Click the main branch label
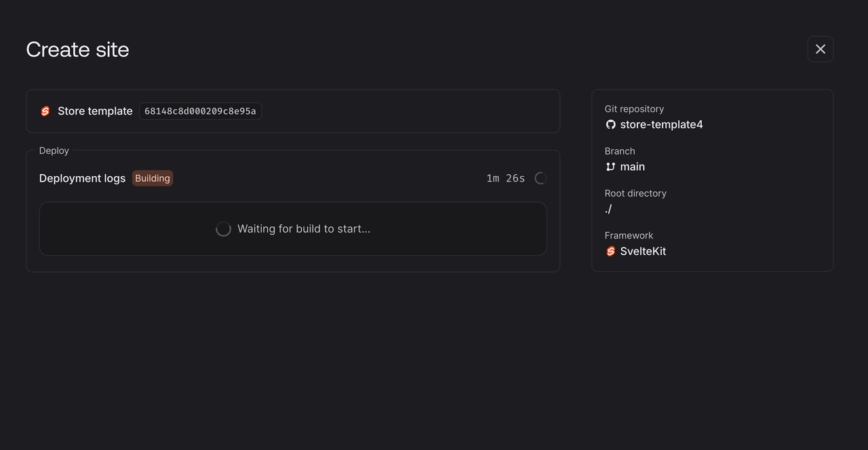Viewport: 868px width, 450px height. pyautogui.click(x=633, y=166)
